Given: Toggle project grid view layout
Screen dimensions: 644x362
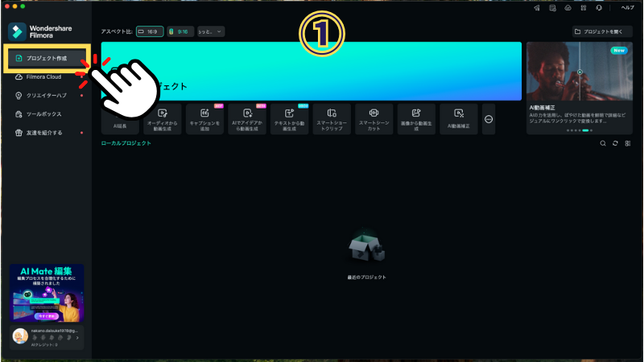Looking at the screenshot, I should [x=627, y=143].
